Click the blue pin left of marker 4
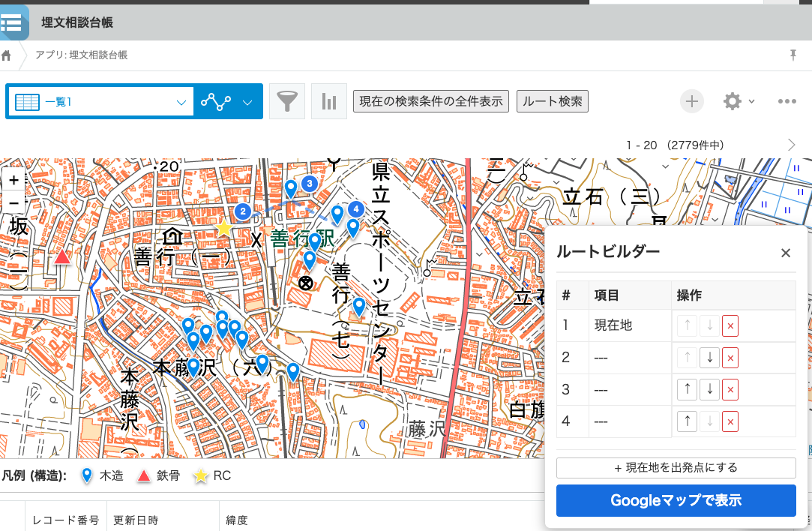 (337, 214)
